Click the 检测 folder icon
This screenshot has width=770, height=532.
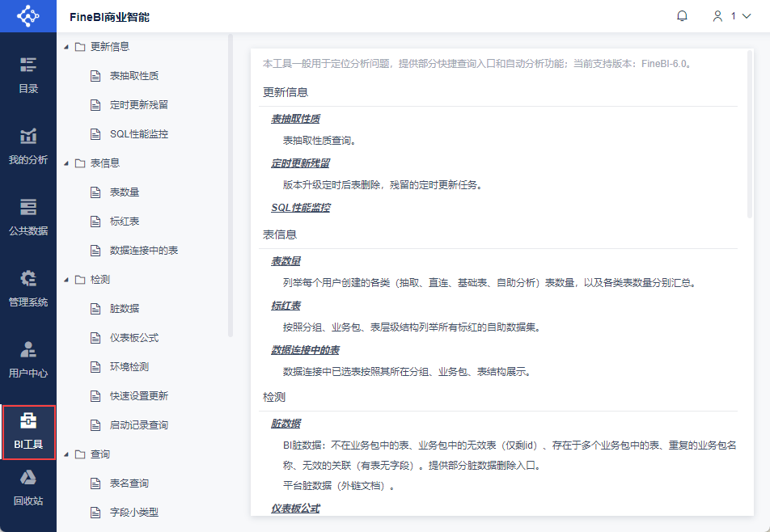(x=80, y=280)
